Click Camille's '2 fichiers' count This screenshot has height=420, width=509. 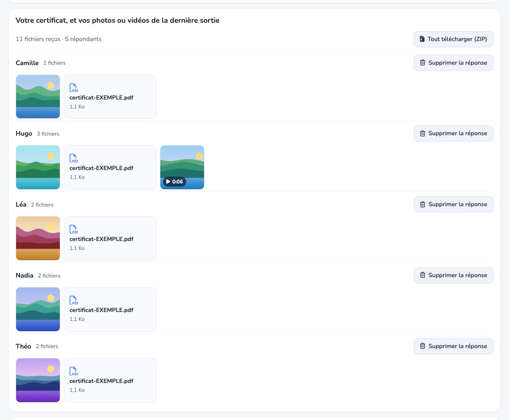(x=54, y=62)
